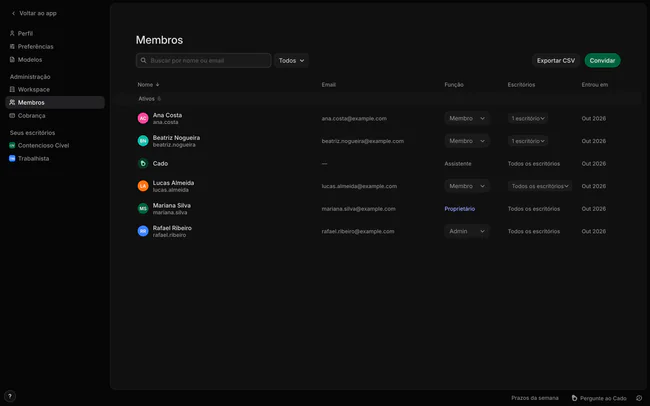The image size is (650, 406).
Task: Click the Mariana Silva name
Action: pos(172,205)
